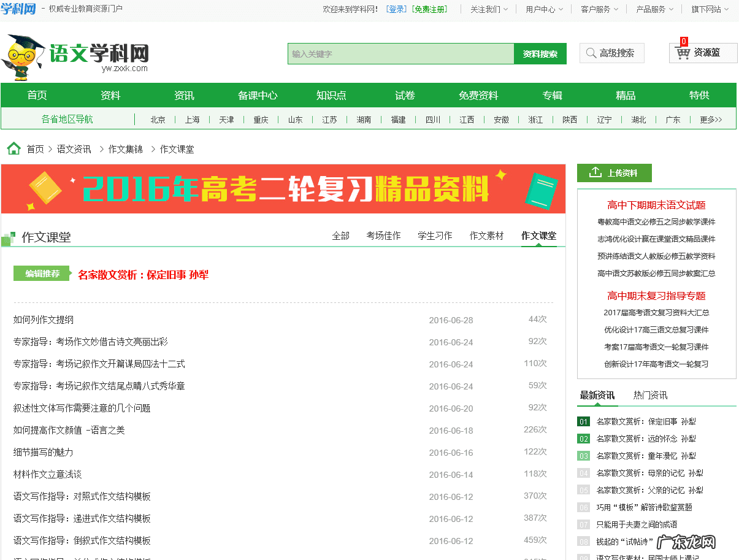Open the 试卷 item in the navigation menu
Screen dimensions: 739x560
click(404, 95)
